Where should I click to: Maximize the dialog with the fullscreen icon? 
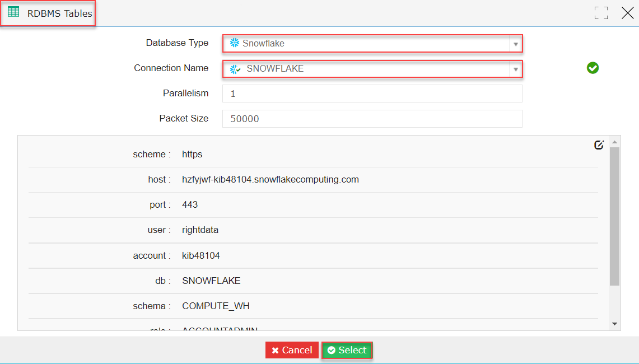pyautogui.click(x=601, y=13)
